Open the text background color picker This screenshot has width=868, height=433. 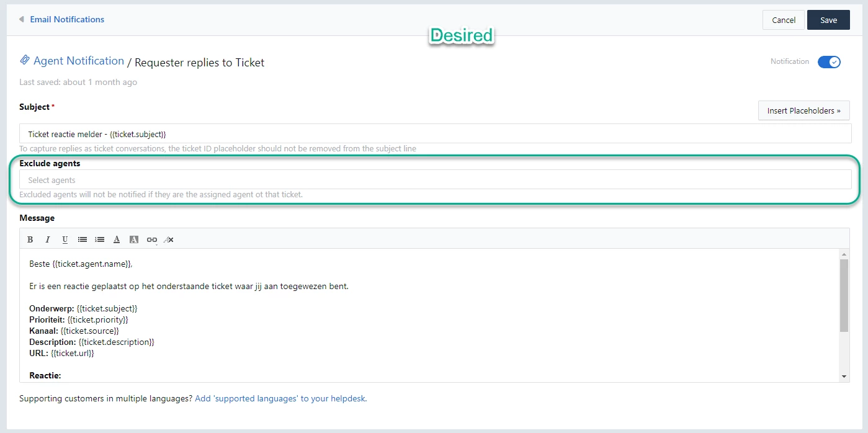coord(134,239)
